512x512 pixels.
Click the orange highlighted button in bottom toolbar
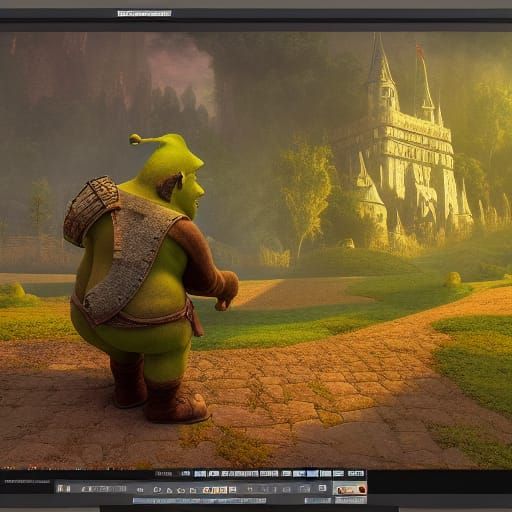point(215,490)
